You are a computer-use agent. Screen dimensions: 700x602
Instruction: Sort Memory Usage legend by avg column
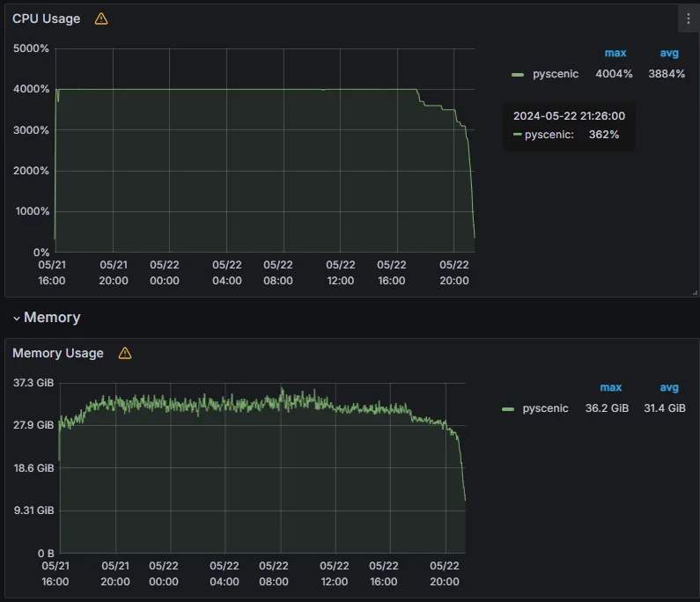coord(669,387)
